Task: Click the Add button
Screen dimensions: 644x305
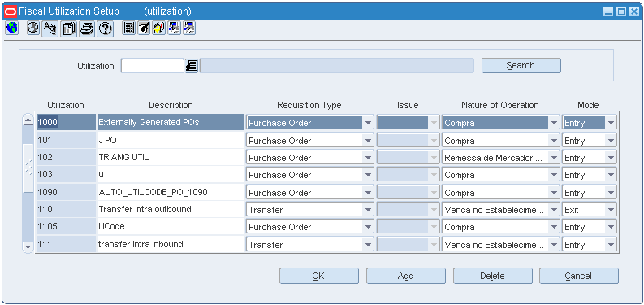Action: tap(406, 276)
